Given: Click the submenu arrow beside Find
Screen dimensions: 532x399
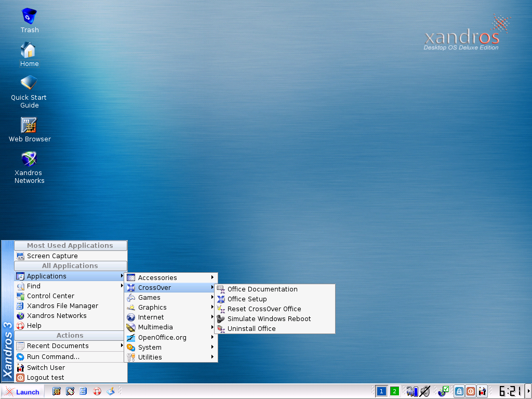Looking at the screenshot, I should pos(122,286).
